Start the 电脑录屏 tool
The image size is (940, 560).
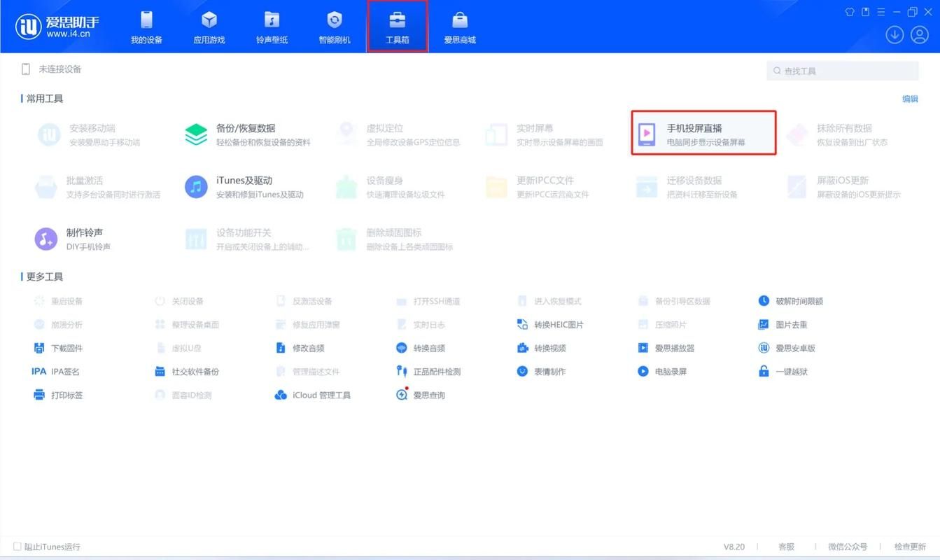coord(662,372)
